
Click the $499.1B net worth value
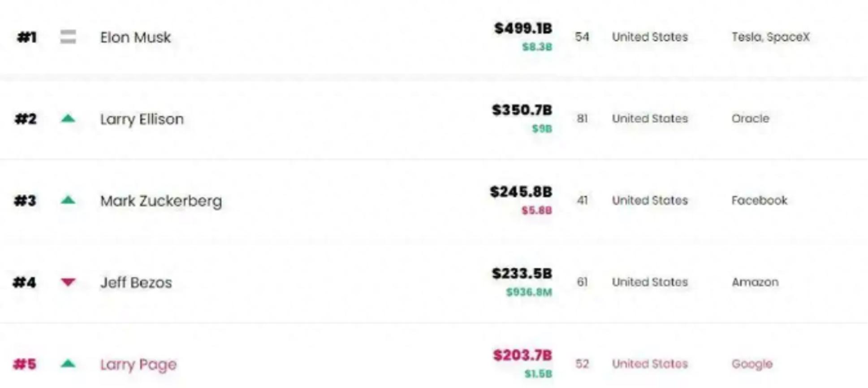(x=523, y=28)
